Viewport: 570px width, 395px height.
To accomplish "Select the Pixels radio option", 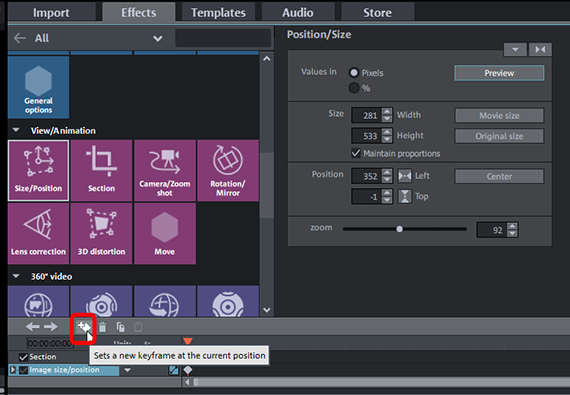I will coord(354,73).
